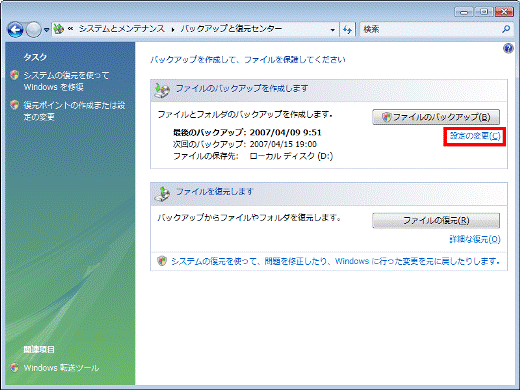Click the バックアップを作成して、ファイルを保護してください heading
This screenshot has width=520, height=390.
(248, 60)
